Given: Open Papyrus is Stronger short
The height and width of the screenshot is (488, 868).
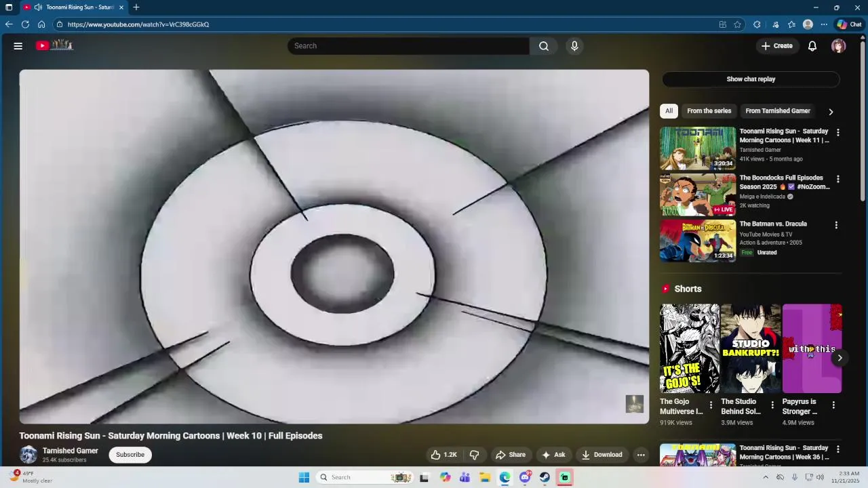Looking at the screenshot, I should 812,348.
